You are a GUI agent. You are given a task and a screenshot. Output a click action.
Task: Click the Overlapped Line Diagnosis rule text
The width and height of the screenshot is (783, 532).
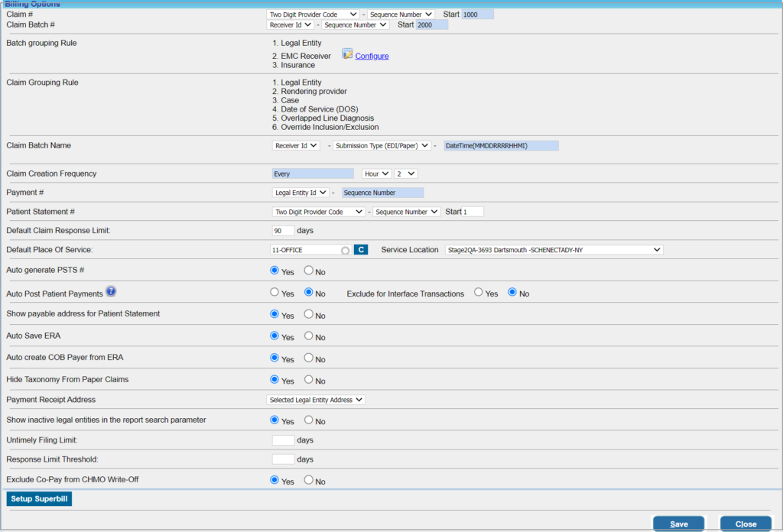point(327,118)
